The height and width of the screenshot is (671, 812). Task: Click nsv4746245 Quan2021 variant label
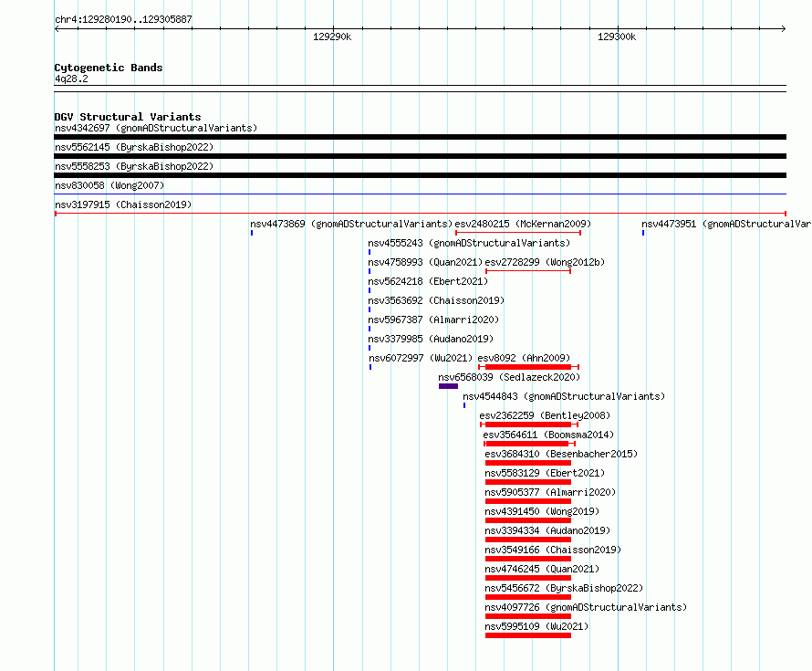[x=542, y=569]
